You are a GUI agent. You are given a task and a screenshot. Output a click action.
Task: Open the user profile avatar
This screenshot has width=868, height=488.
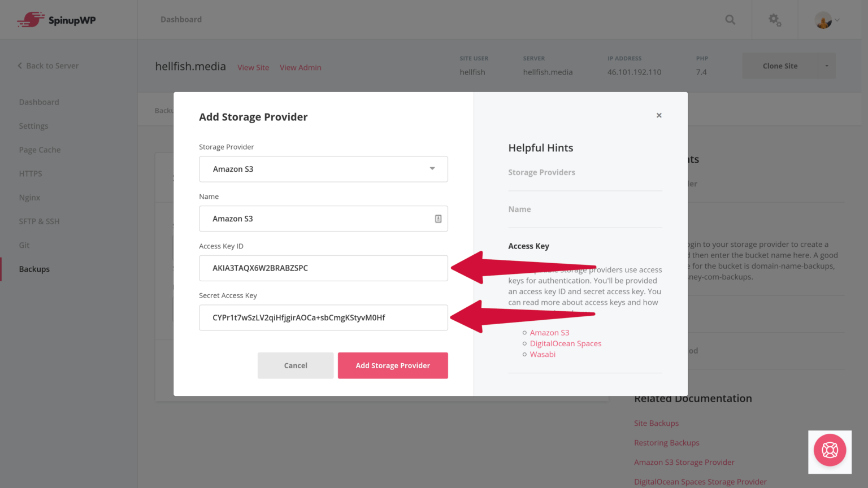tap(823, 19)
